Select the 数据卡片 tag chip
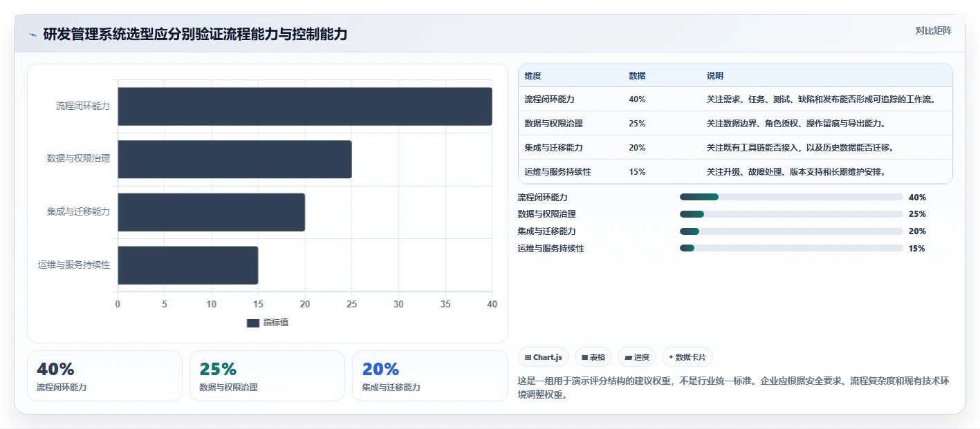This screenshot has height=429, width=980. coord(687,357)
